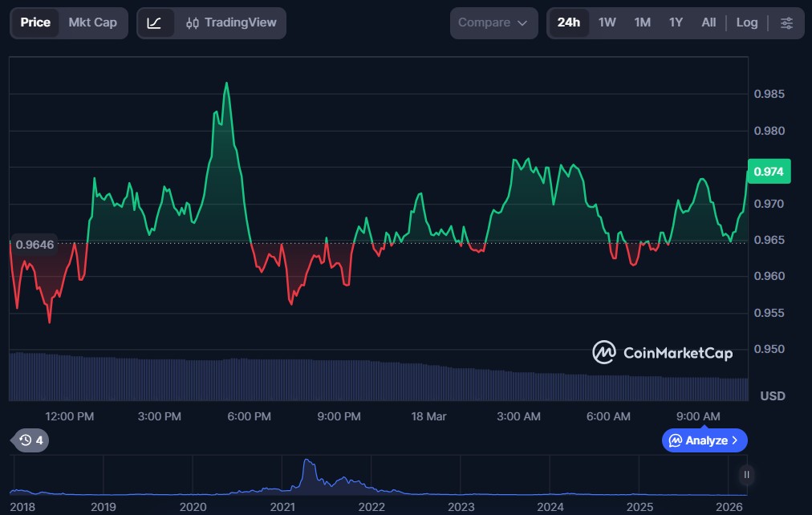Click the pause handle on range navigator

coord(746,475)
